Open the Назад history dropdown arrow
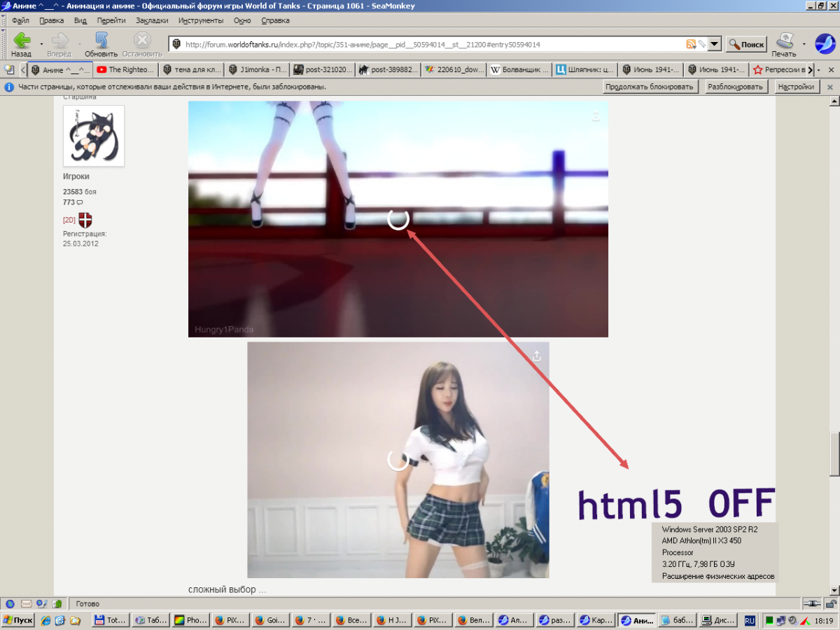 pyautogui.click(x=41, y=43)
